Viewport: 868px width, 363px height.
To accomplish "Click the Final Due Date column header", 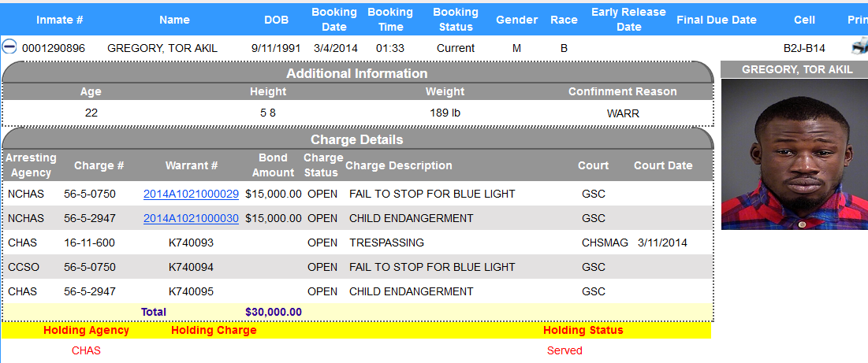I will [x=717, y=20].
